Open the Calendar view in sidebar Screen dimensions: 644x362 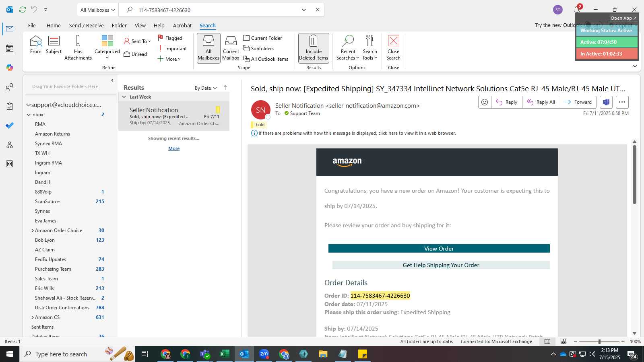10,48
